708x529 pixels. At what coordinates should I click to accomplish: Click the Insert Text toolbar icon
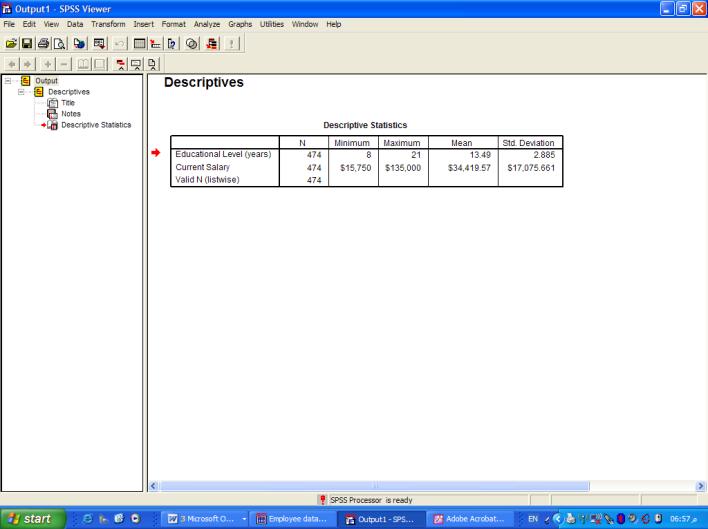tap(153, 64)
